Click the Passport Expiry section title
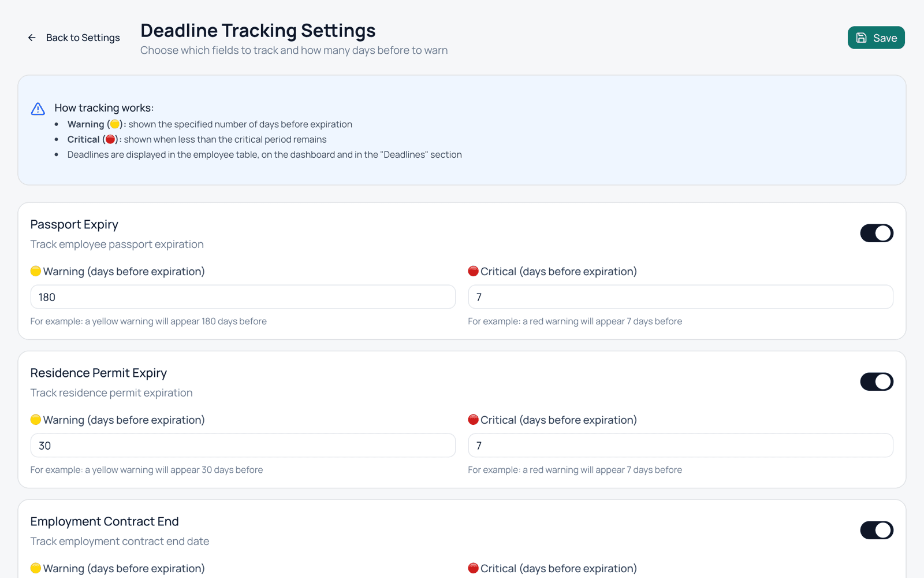The height and width of the screenshot is (578, 924). [x=74, y=224]
